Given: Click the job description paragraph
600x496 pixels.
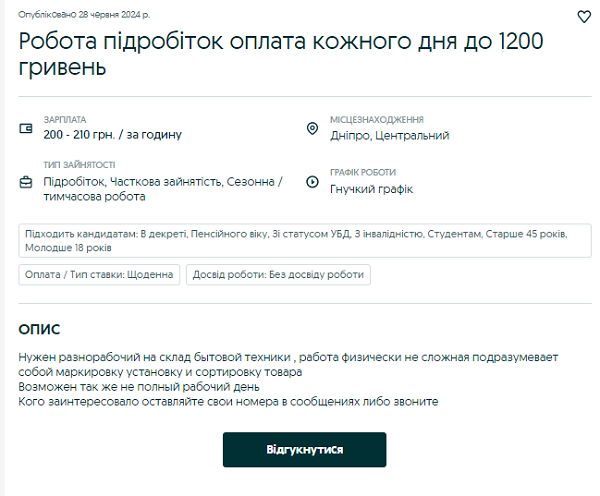Looking at the screenshot, I should (288, 379).
